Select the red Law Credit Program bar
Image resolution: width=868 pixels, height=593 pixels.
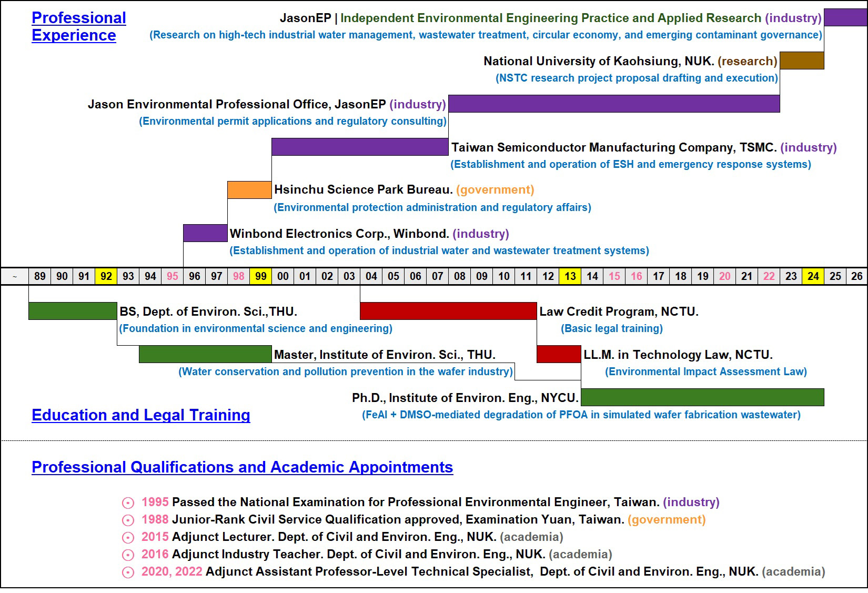pyautogui.click(x=448, y=311)
